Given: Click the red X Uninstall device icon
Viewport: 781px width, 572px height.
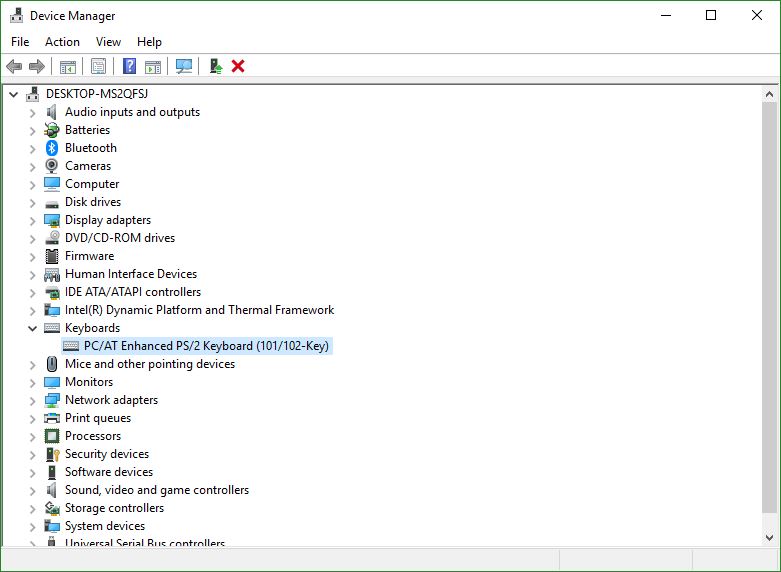Looking at the screenshot, I should pos(238,66).
